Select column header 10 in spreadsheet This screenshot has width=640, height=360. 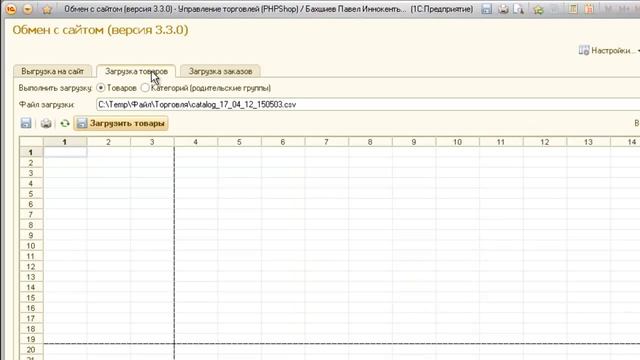point(458,142)
